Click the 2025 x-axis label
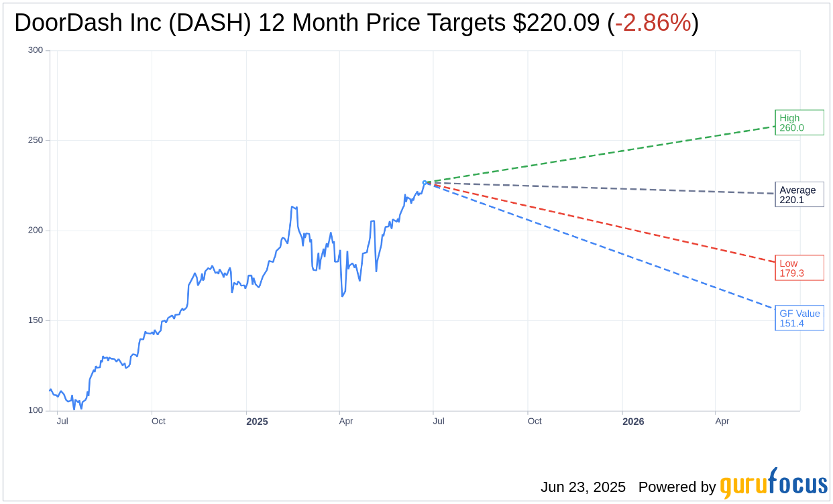 (257, 422)
